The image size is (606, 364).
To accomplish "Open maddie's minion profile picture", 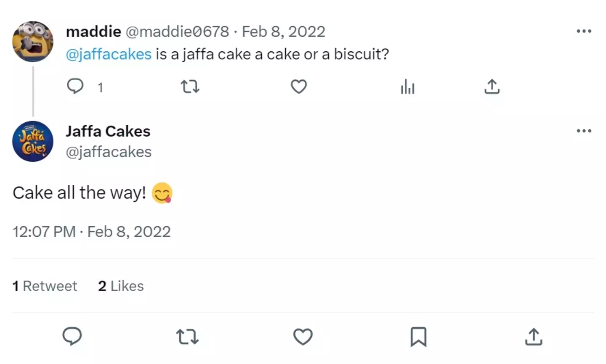I will click(33, 42).
